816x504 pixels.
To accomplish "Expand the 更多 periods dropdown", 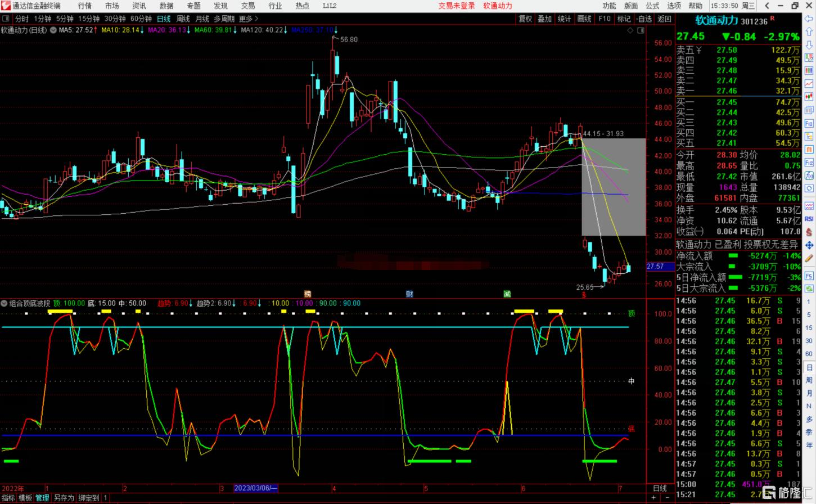I will (x=249, y=19).
